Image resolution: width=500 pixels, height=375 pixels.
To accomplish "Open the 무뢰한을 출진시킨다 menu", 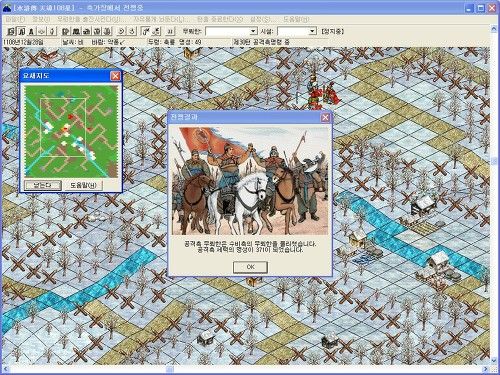I will pyautogui.click(x=91, y=19).
